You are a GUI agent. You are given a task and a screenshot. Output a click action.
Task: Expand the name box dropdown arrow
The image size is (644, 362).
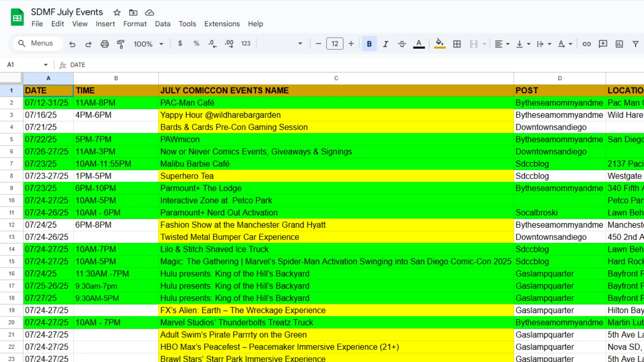(46, 65)
